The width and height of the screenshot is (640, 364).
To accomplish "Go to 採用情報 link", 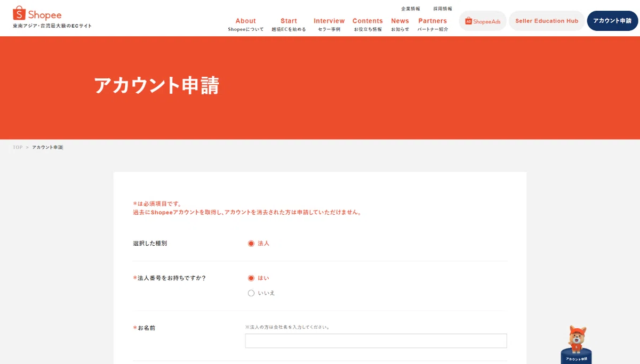I will pyautogui.click(x=443, y=9).
